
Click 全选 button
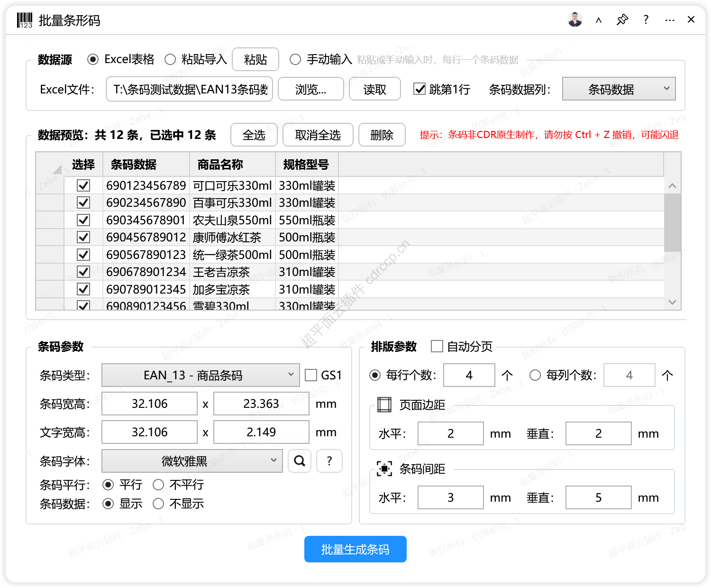point(254,135)
